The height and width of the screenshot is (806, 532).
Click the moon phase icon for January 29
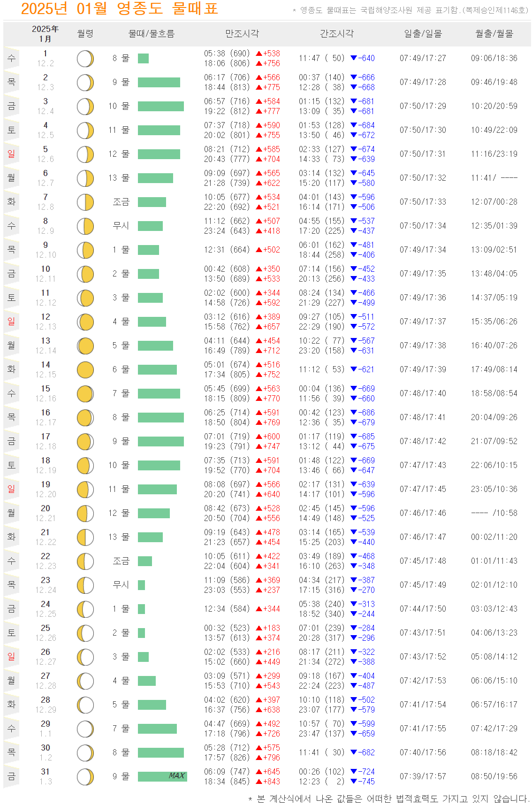85,729
